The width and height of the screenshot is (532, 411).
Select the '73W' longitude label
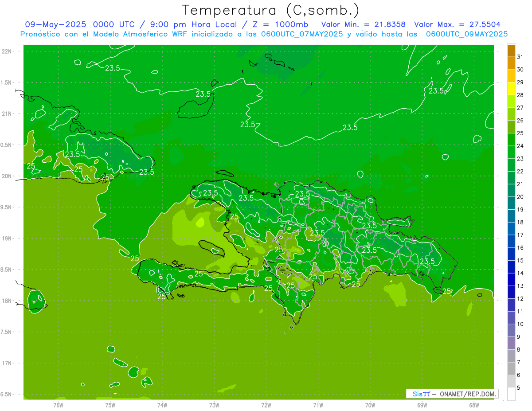[214, 405]
